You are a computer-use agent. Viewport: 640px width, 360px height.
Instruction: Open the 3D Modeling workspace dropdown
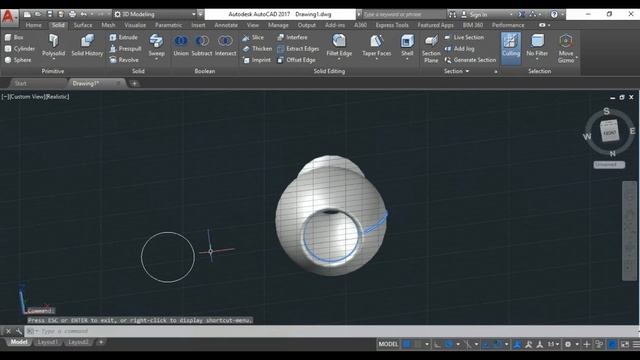[x=155, y=14]
